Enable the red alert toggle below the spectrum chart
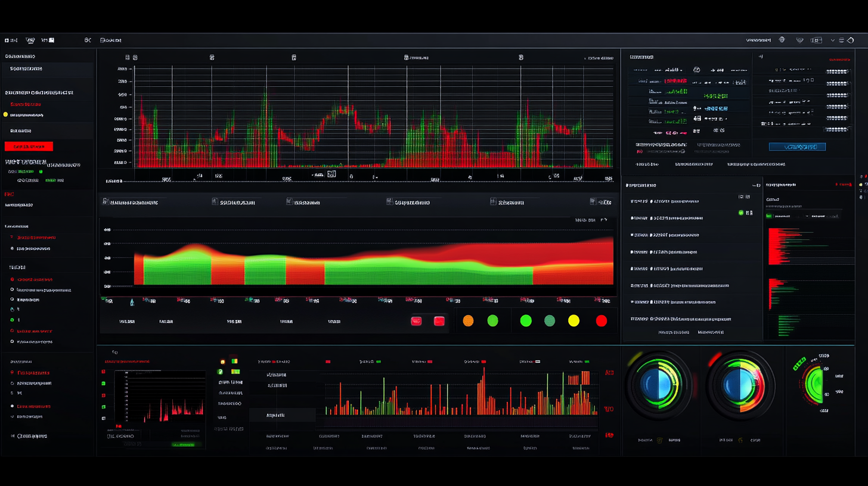This screenshot has height=486, width=868. 416,320
